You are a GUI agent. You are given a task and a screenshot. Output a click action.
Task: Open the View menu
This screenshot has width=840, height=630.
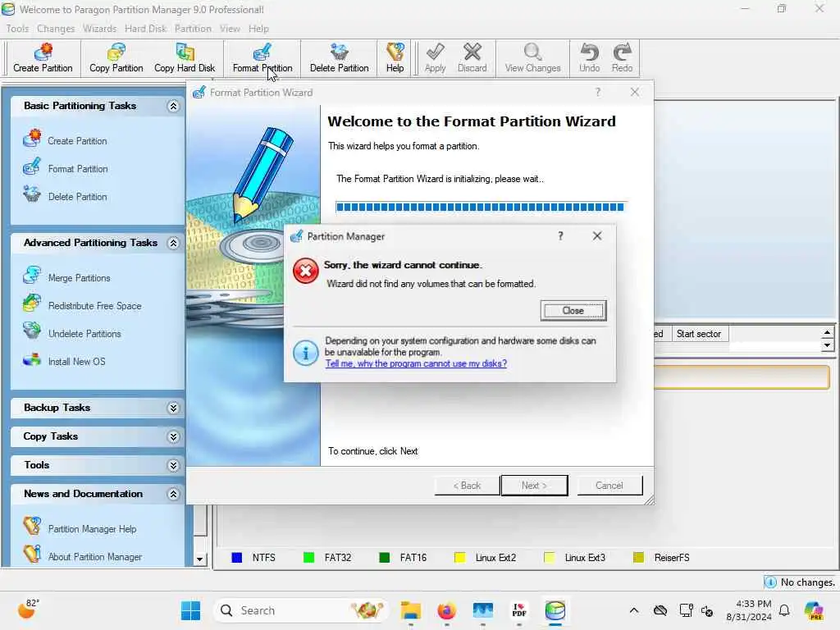click(x=230, y=29)
